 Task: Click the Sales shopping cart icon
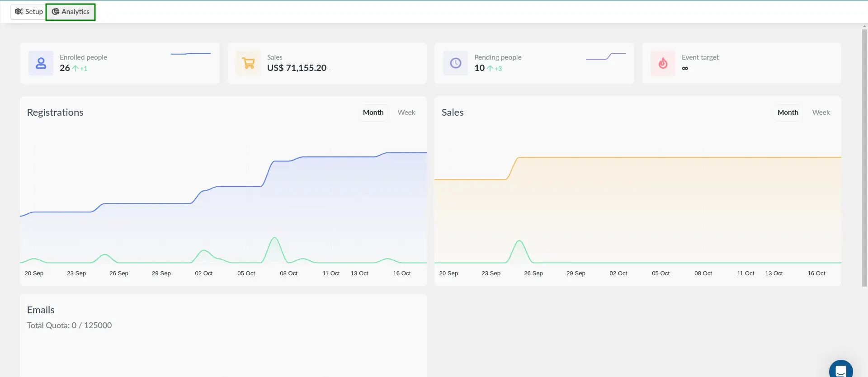click(x=248, y=63)
